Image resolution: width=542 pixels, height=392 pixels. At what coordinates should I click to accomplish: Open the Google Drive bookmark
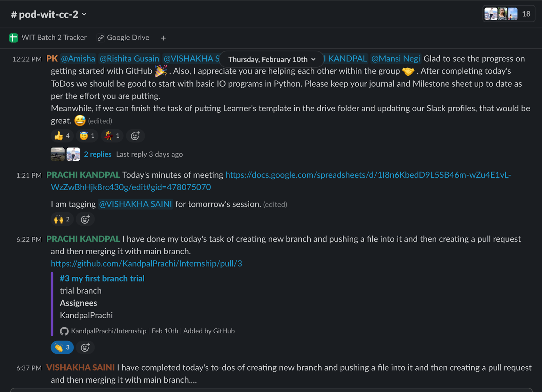pos(128,38)
